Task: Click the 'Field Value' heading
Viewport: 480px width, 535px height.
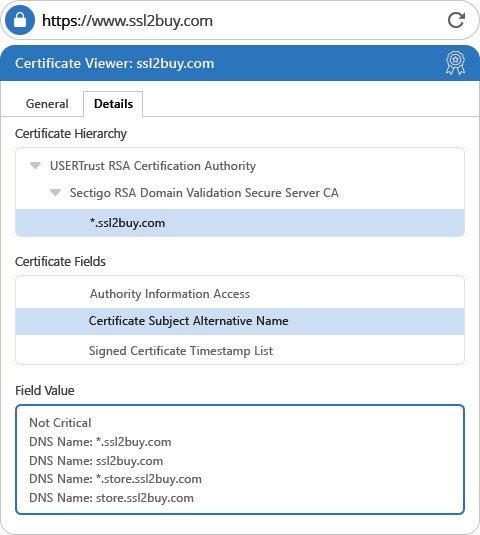Action: click(x=45, y=391)
